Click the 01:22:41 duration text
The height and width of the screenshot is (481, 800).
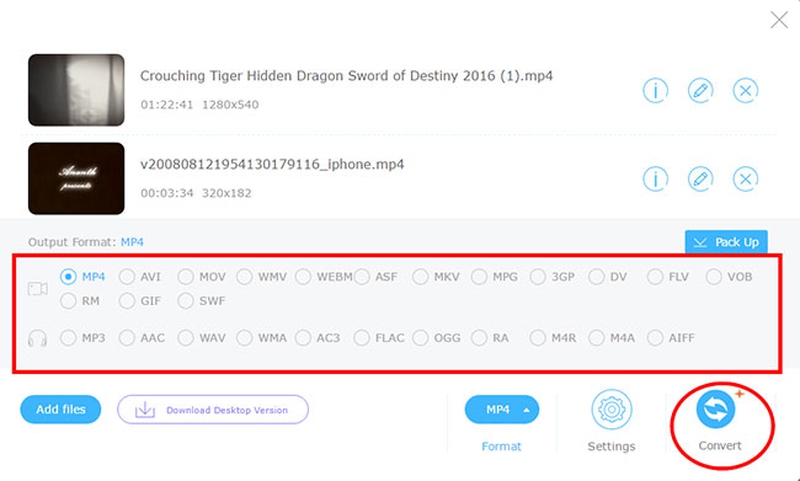click(x=167, y=105)
